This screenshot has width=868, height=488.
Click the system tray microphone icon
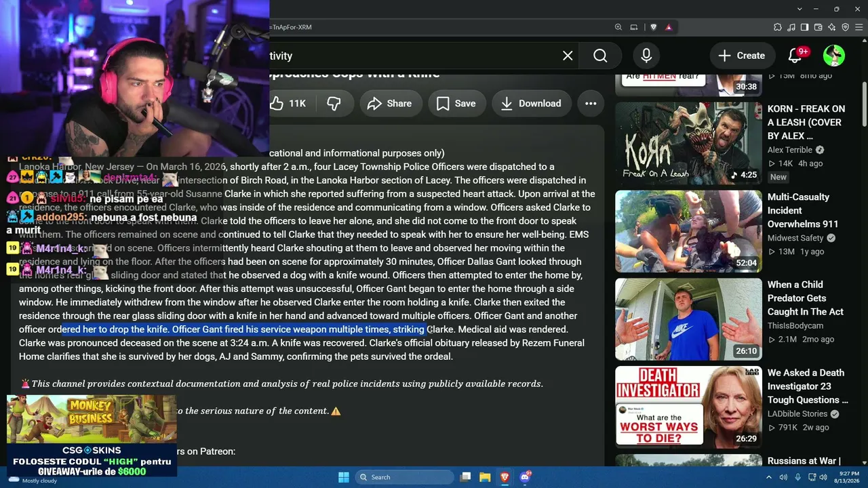click(x=797, y=477)
